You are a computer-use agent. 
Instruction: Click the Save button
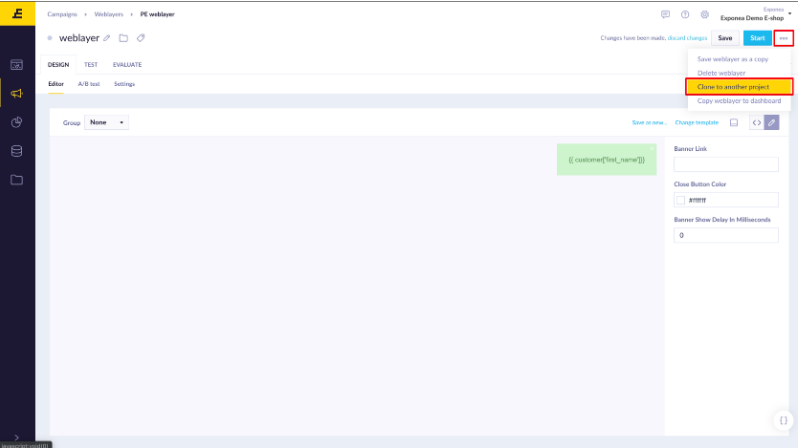pos(725,38)
